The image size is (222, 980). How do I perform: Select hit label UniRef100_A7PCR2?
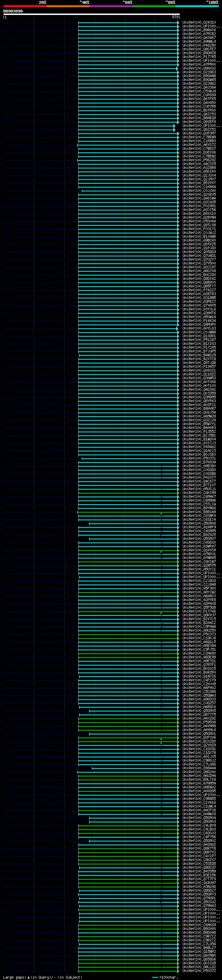pyautogui.click(x=199, y=34)
